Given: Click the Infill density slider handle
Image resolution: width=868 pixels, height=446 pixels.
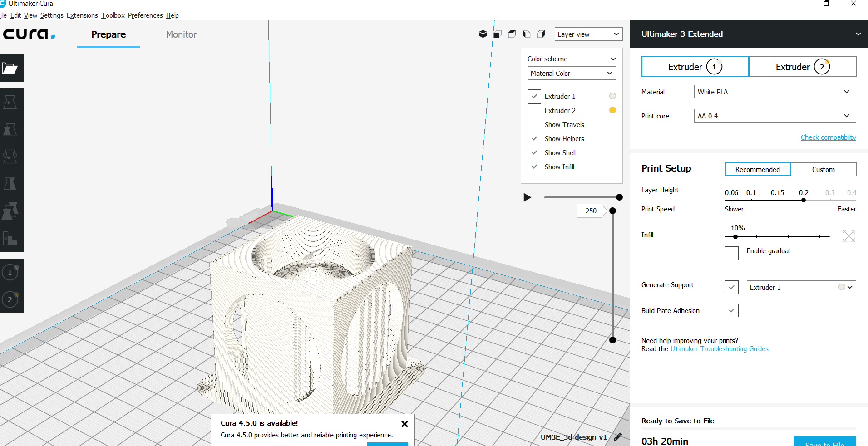Looking at the screenshot, I should coord(735,237).
